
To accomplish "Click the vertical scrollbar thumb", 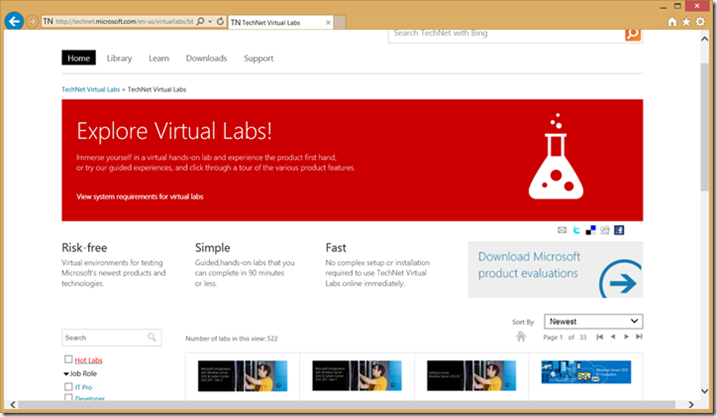I will (x=704, y=127).
